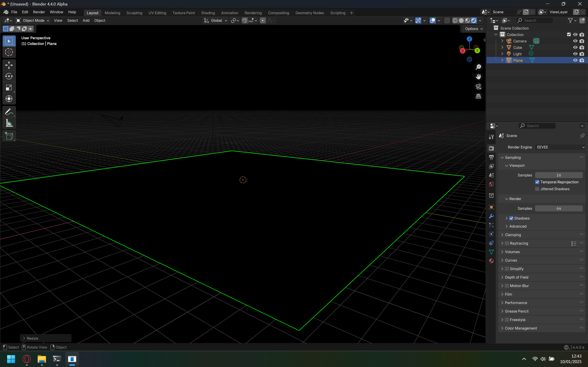The width and height of the screenshot is (588, 367).
Task: Open the Global orientation dropdown
Action: [x=216, y=21]
